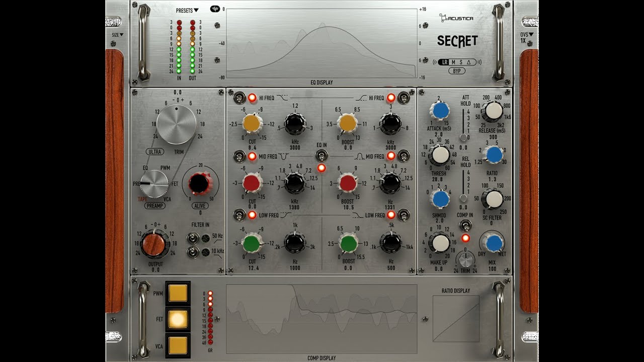
Task: Toggle the LOW FREQ boost switch
Action: (403, 216)
